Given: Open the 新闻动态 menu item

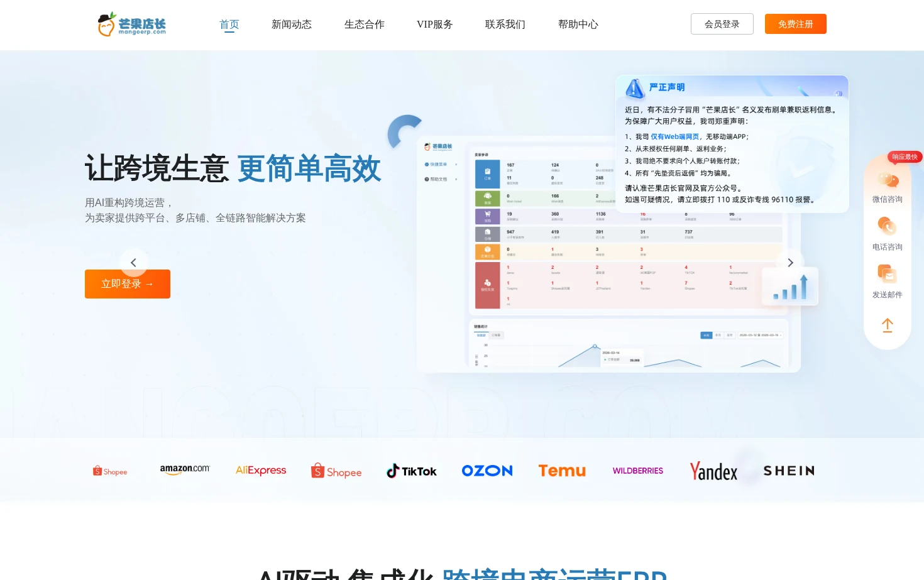Looking at the screenshot, I should [x=292, y=25].
